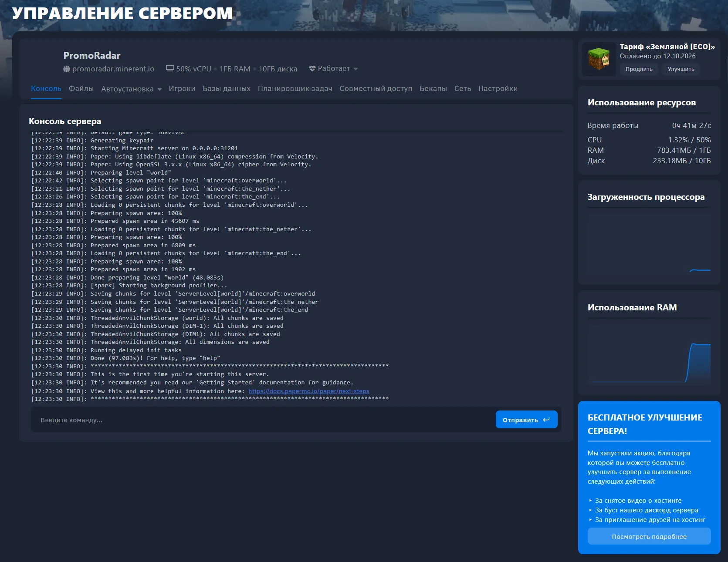This screenshot has height=562, width=728.
Task: Click the Minecraft grass block tariff icon
Action: pos(599,59)
